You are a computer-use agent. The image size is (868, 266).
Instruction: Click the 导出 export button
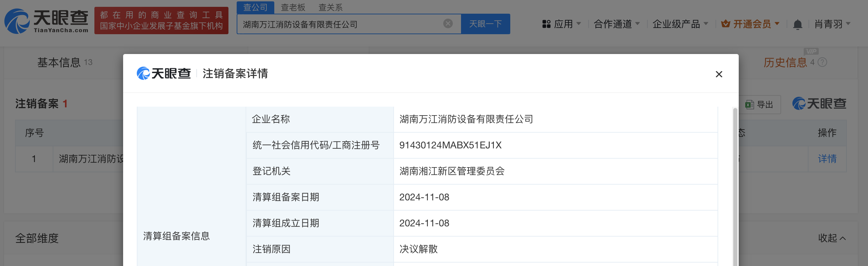click(759, 105)
